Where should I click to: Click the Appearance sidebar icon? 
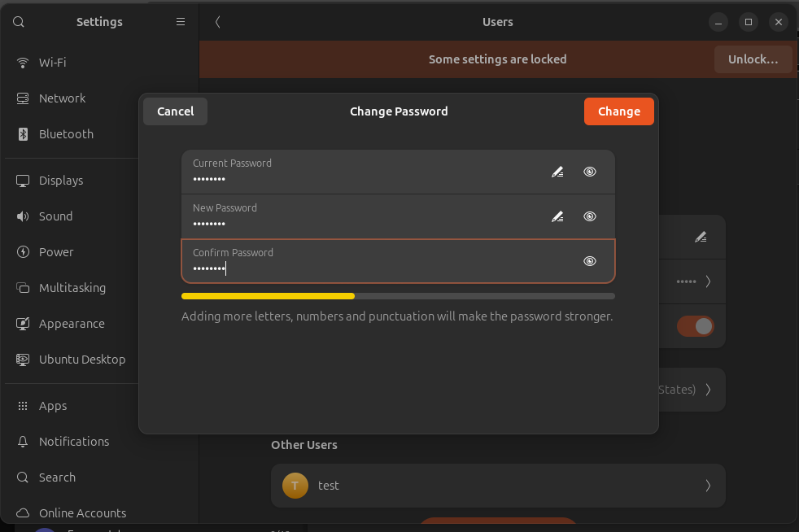coord(23,324)
